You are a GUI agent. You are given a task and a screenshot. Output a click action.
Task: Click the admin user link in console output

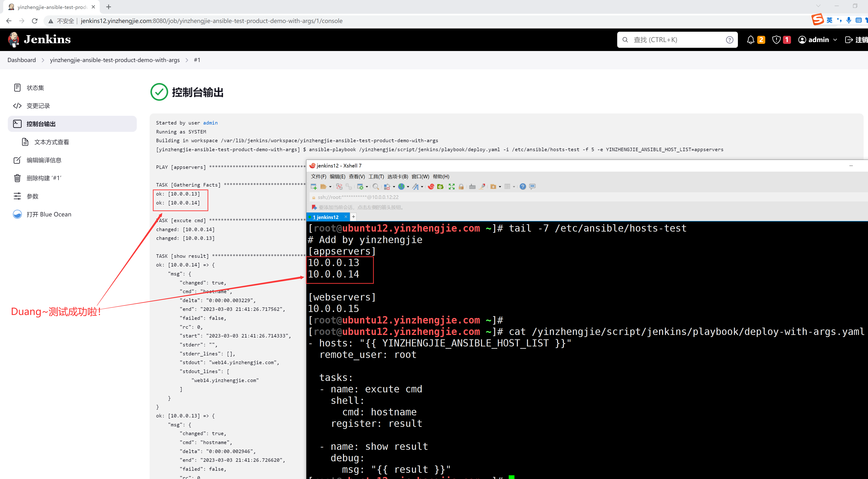[210, 123]
